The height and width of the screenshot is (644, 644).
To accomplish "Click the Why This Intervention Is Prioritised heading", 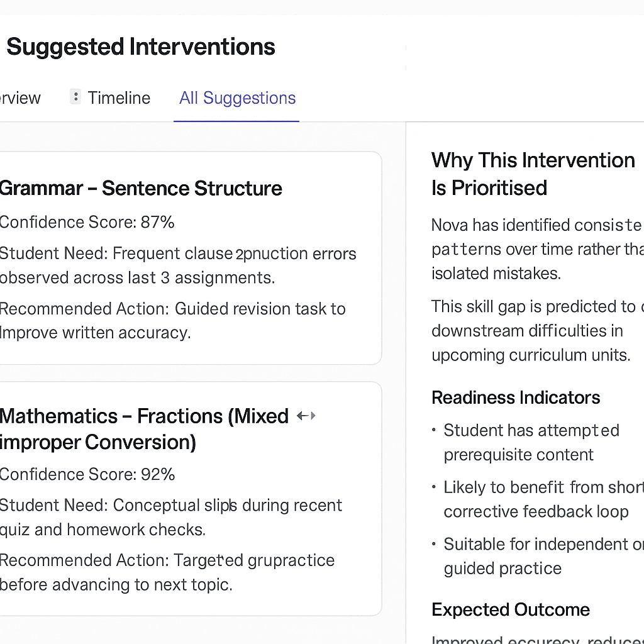I will (x=533, y=174).
